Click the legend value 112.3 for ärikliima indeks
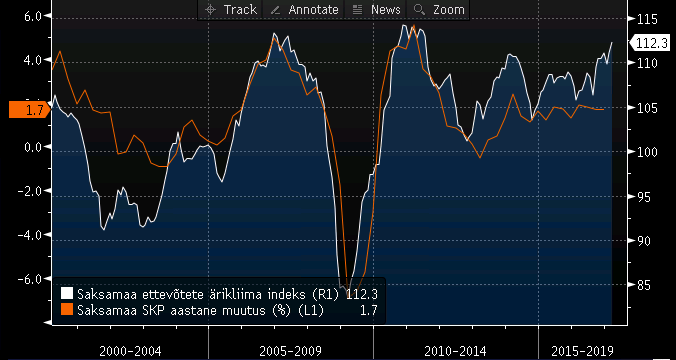This screenshot has width=676, height=360. point(362,294)
